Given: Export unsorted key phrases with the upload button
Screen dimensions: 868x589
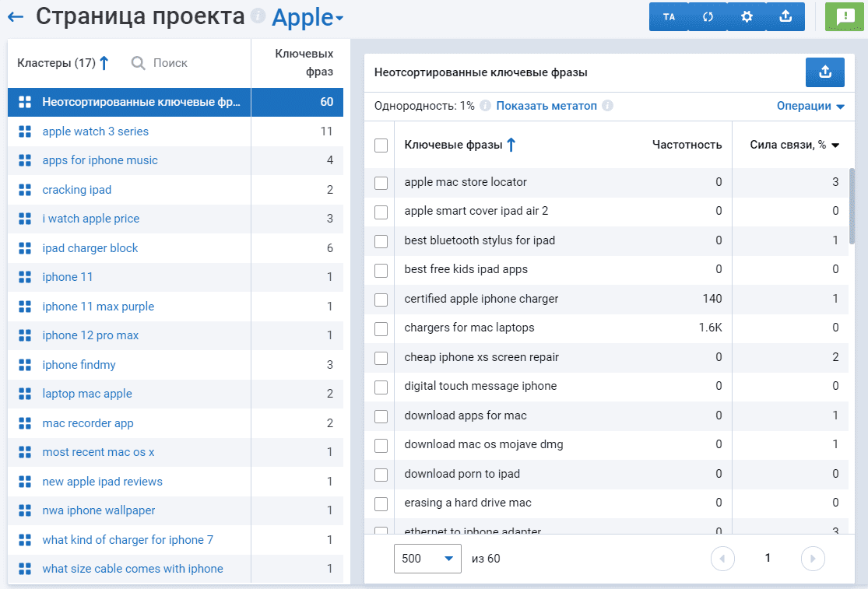Looking at the screenshot, I should (825, 72).
